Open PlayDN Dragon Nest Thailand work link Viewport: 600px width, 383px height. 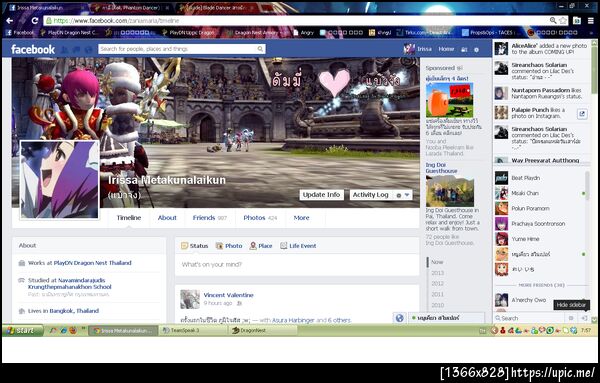coord(93,263)
